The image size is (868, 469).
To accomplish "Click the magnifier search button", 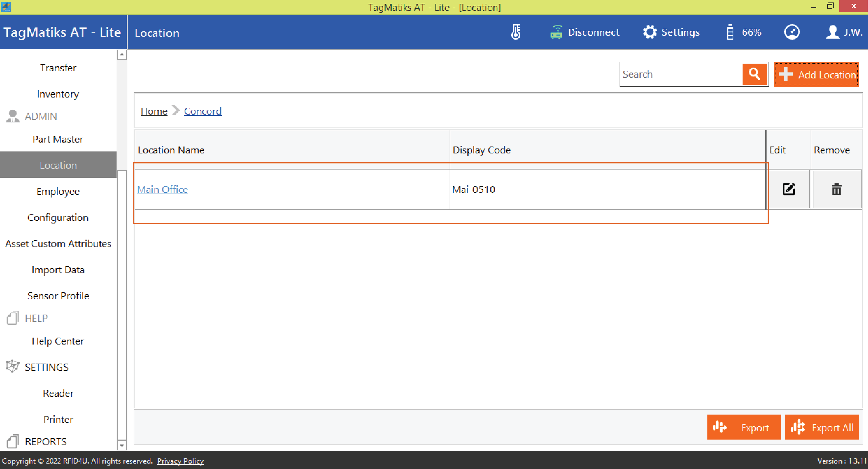I will tap(754, 74).
